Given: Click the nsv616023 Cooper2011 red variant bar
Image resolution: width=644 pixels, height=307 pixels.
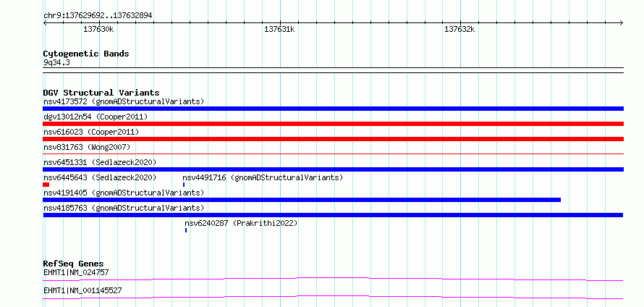Looking at the screenshot, I should click(333, 139).
